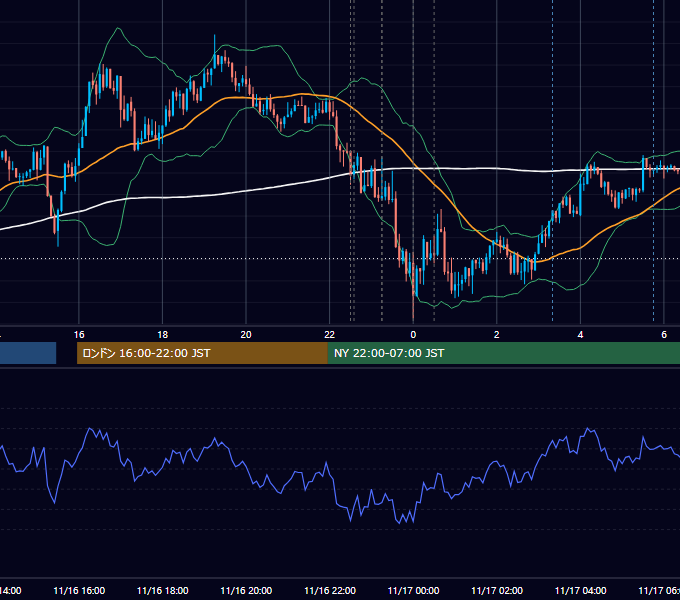This screenshot has width=680, height=600.
Task: Click the blue session bar before London
Action: point(28,353)
